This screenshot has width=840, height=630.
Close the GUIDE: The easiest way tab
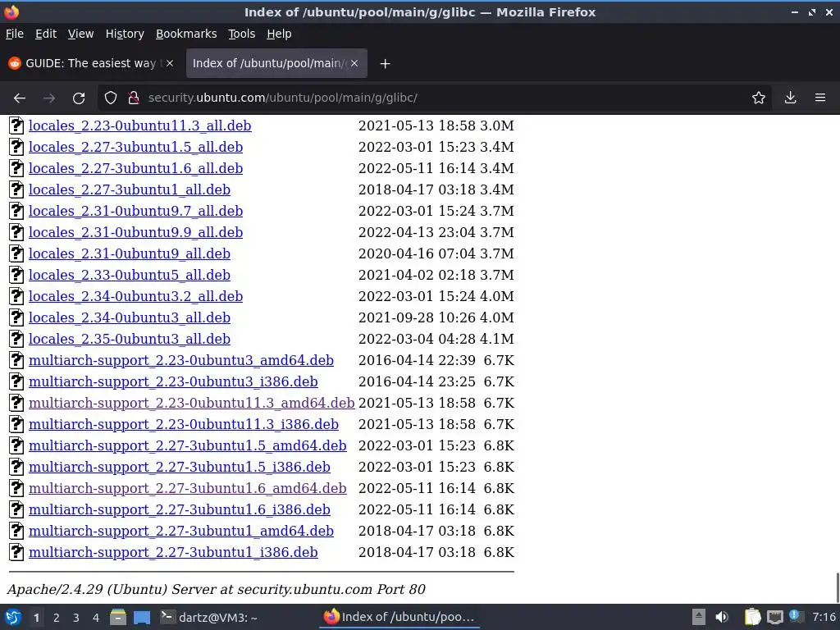170,63
